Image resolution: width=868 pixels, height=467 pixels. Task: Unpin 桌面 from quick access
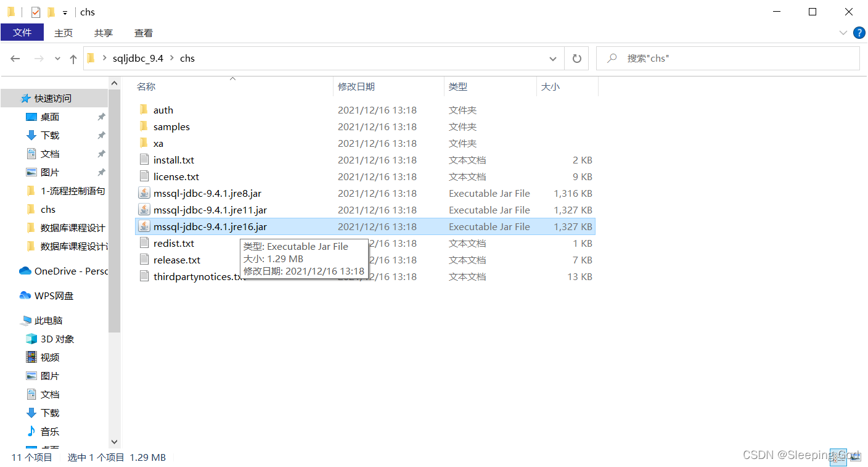[x=101, y=117]
